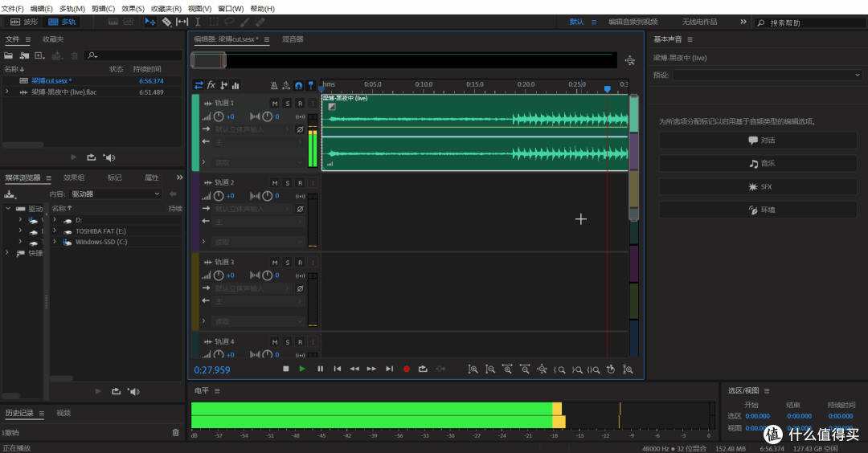Move playhead to previous marker

337,369
